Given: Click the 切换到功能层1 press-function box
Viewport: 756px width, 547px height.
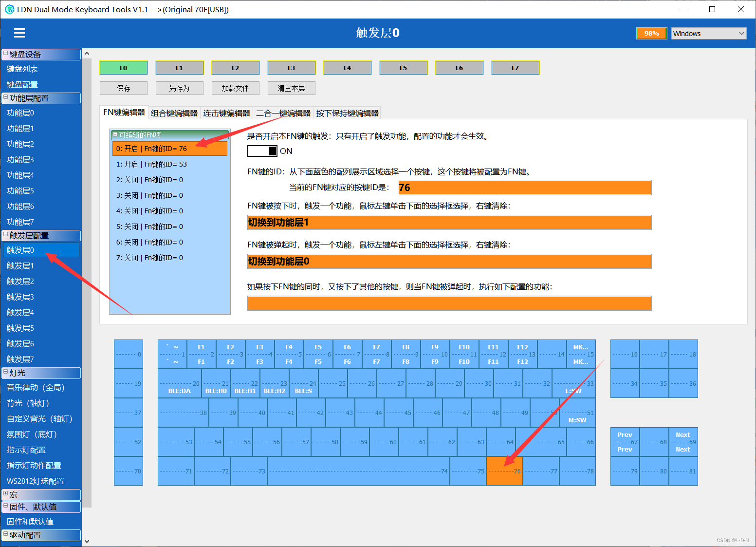Looking at the screenshot, I should pos(449,223).
